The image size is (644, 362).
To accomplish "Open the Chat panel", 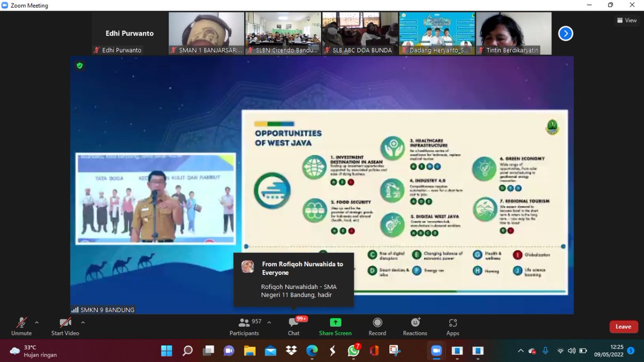I will click(294, 326).
